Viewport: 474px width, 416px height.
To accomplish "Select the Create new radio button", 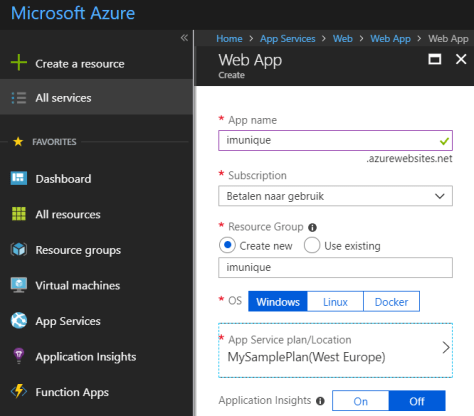I will click(227, 245).
